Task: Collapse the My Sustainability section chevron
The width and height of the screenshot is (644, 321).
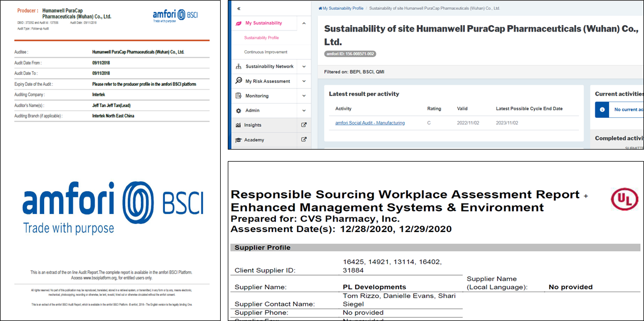Action: pos(304,23)
